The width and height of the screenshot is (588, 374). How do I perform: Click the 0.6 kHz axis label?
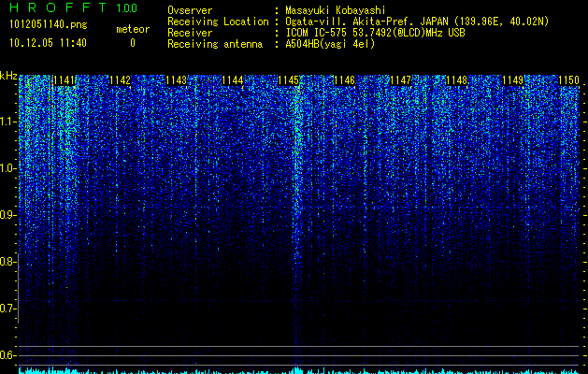7,355
